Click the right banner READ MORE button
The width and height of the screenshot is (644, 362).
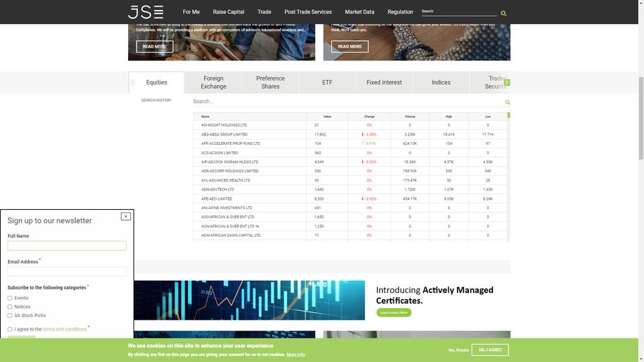point(350,46)
